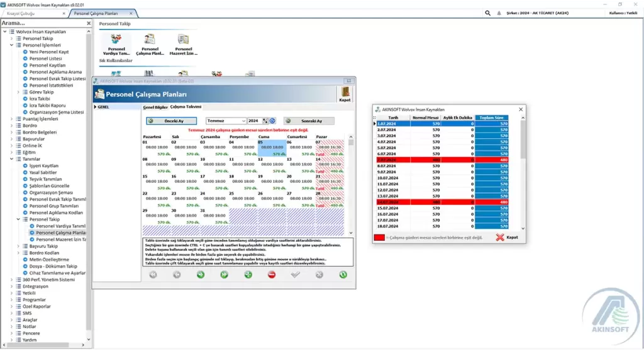Open Yasal Sabitler tree item
The image size is (644, 350).
pos(43,173)
